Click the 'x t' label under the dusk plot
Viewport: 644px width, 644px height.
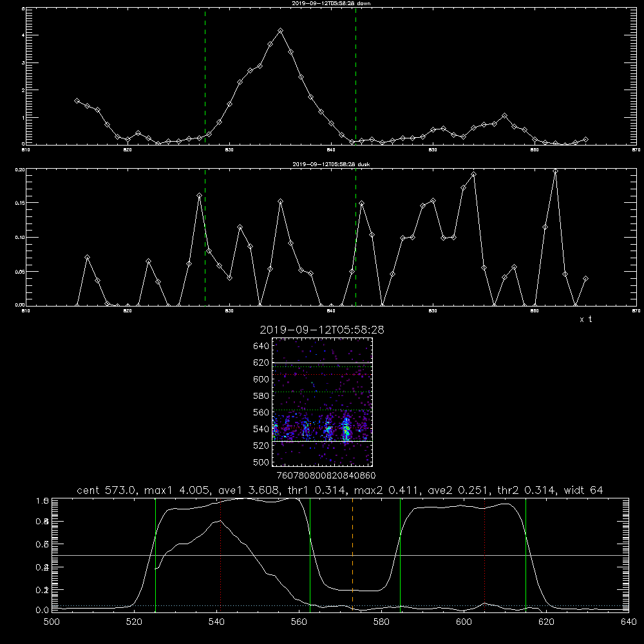click(x=585, y=319)
